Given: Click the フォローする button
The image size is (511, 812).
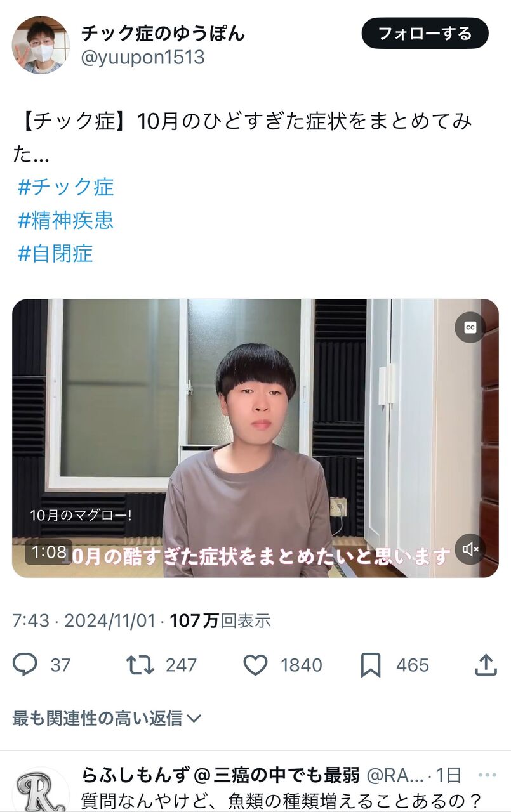Looking at the screenshot, I should point(425,34).
